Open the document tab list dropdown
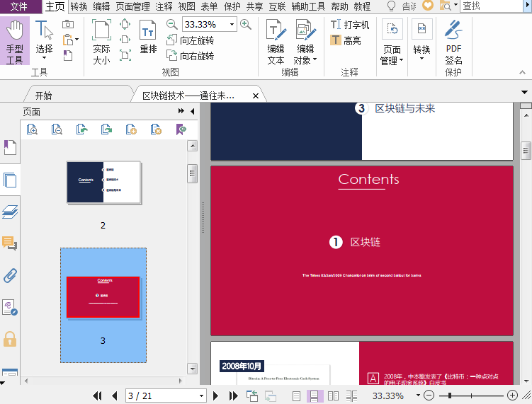 pos(524,92)
